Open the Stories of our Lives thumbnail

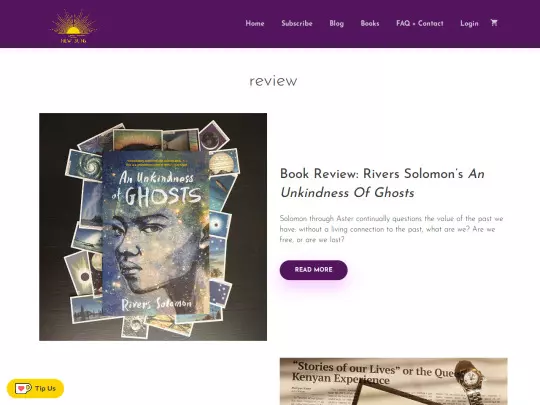click(x=393, y=381)
